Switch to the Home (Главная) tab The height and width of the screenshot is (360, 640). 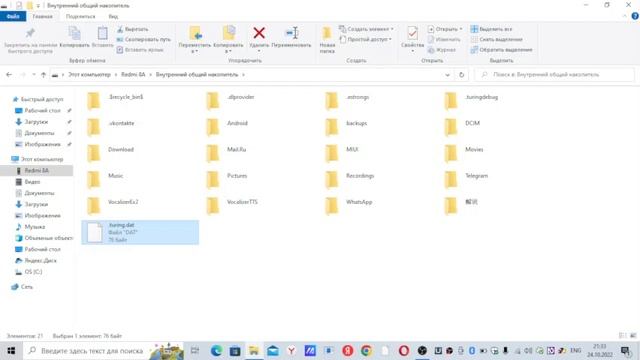[x=42, y=16]
